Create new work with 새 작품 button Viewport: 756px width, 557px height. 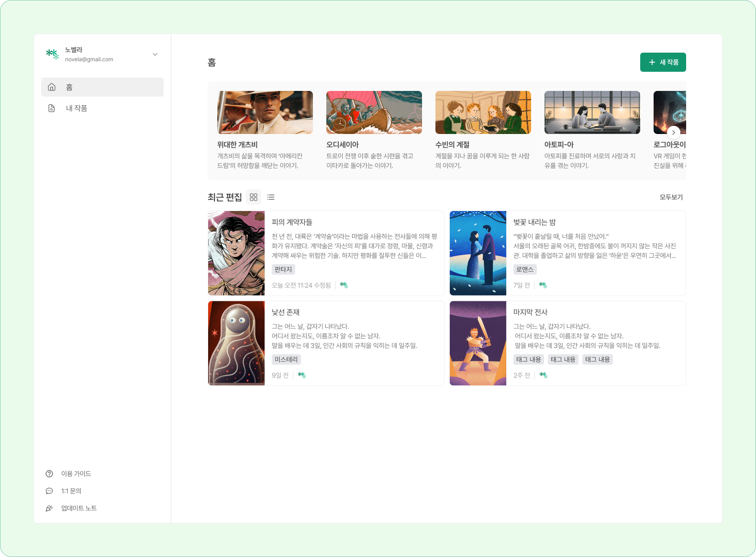(x=663, y=62)
